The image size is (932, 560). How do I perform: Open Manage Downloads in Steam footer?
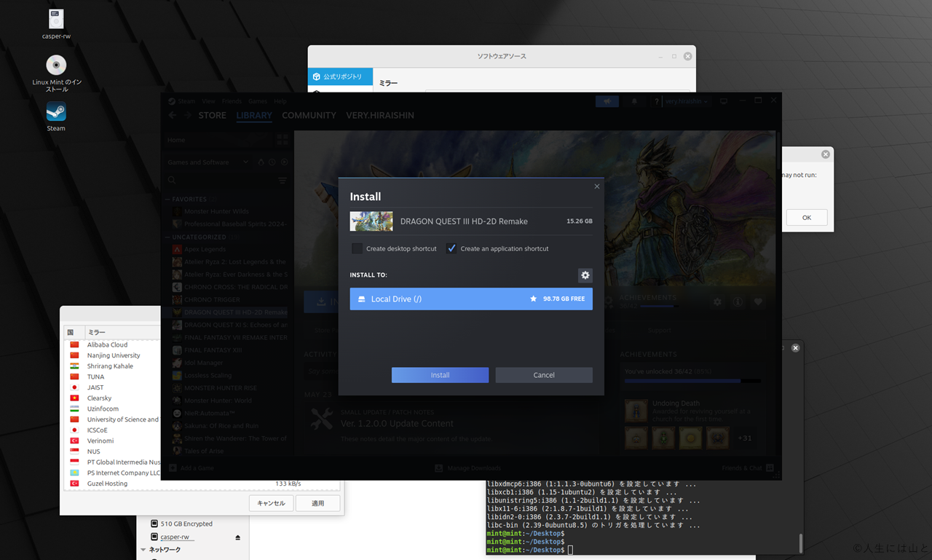tap(467, 468)
